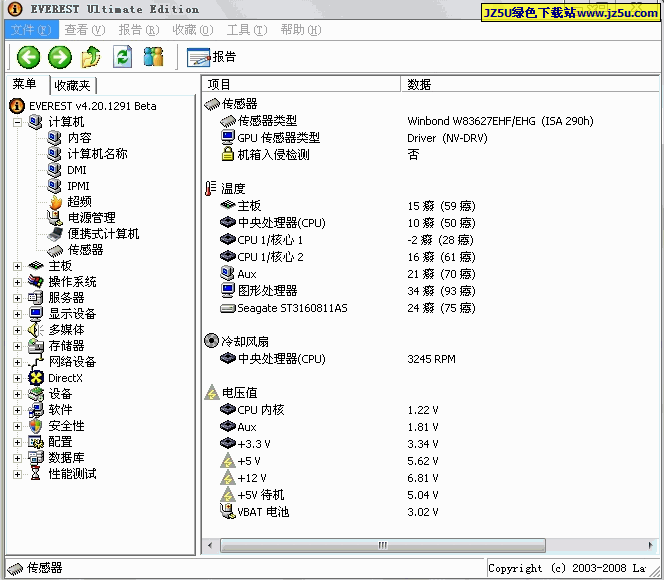Screen dimensions: 664x580
Task: Click the green Back arrow toolbar icon
Action: (x=28, y=57)
